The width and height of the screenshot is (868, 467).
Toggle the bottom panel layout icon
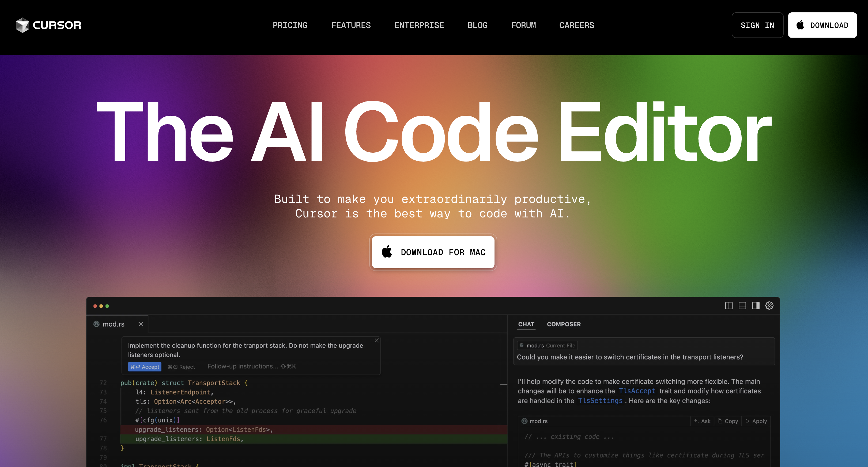(742, 306)
